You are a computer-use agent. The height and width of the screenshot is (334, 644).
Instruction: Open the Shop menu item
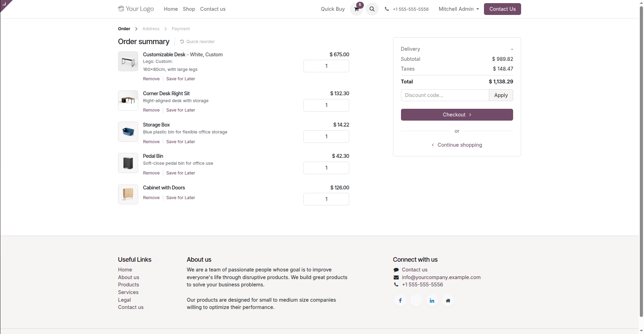[189, 9]
